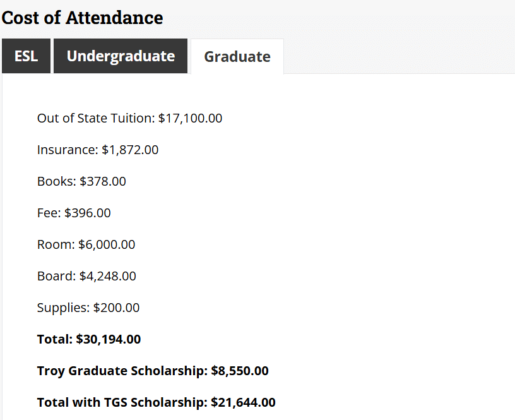Click the Board $4,248.00 line
This screenshot has height=420, width=515.
tap(86, 276)
